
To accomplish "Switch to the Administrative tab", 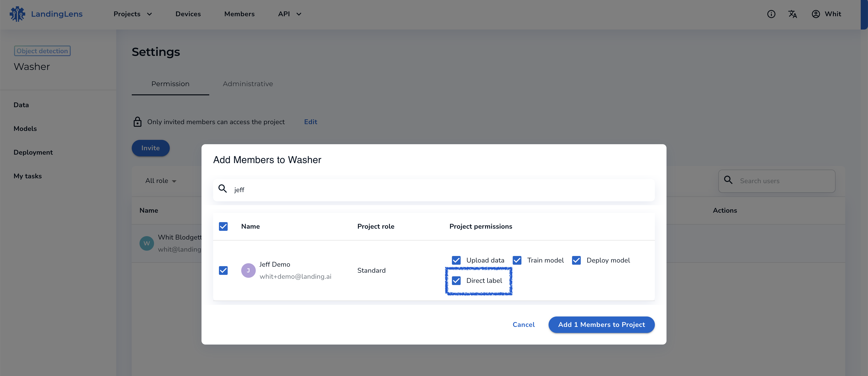I will coord(248,84).
